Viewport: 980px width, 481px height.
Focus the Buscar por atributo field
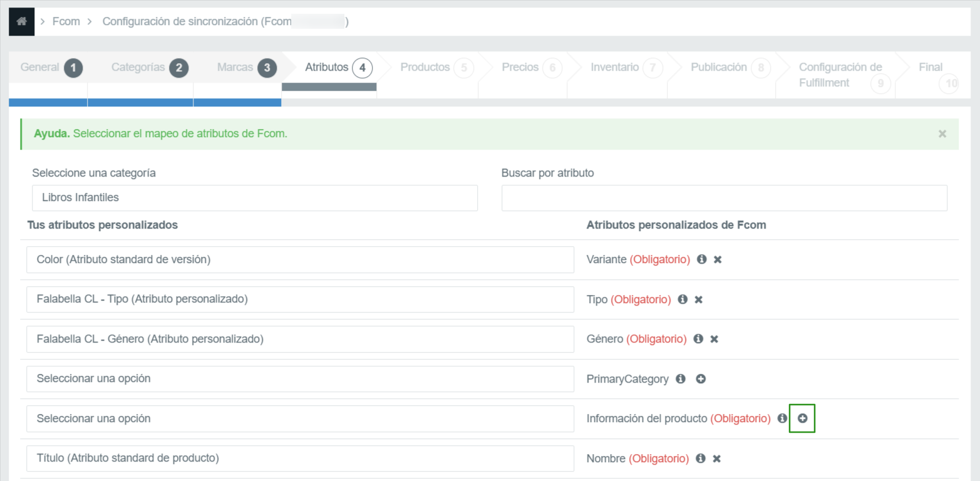point(724,198)
